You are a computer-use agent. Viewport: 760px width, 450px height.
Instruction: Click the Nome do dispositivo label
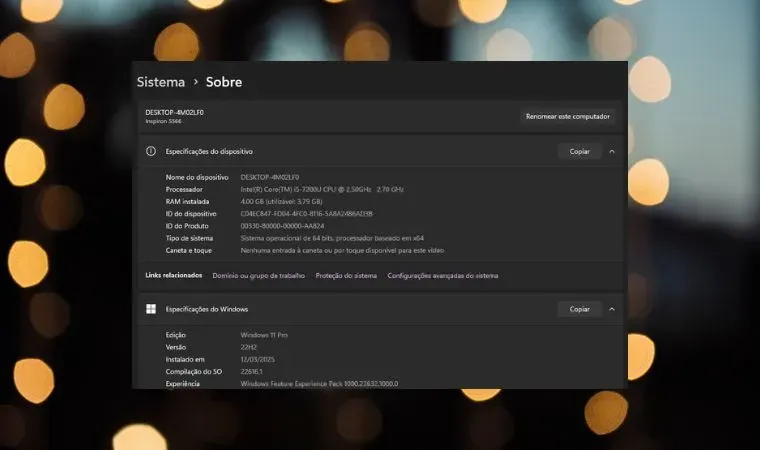[x=197, y=177]
